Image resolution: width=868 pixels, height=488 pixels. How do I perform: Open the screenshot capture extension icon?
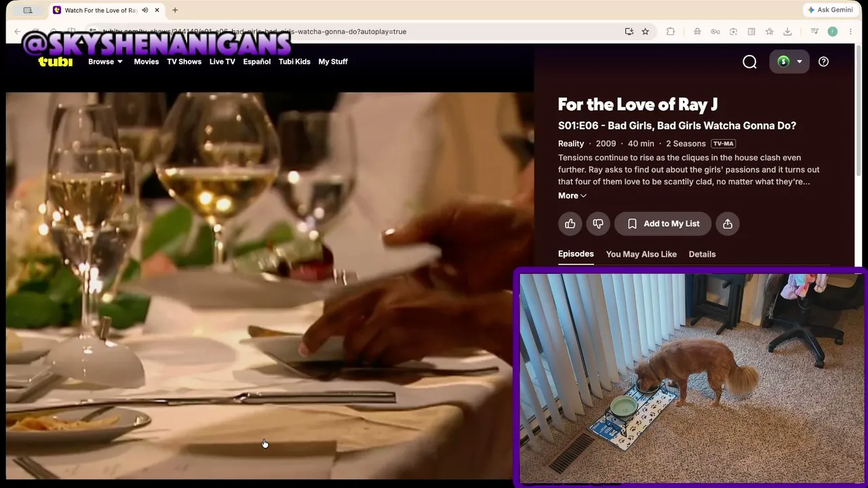point(733,31)
